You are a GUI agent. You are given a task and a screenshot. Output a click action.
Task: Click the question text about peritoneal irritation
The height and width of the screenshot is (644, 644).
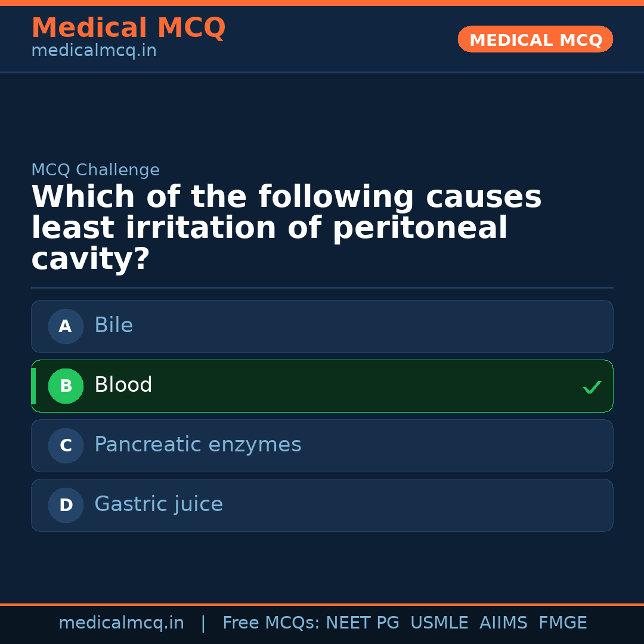[x=286, y=227]
